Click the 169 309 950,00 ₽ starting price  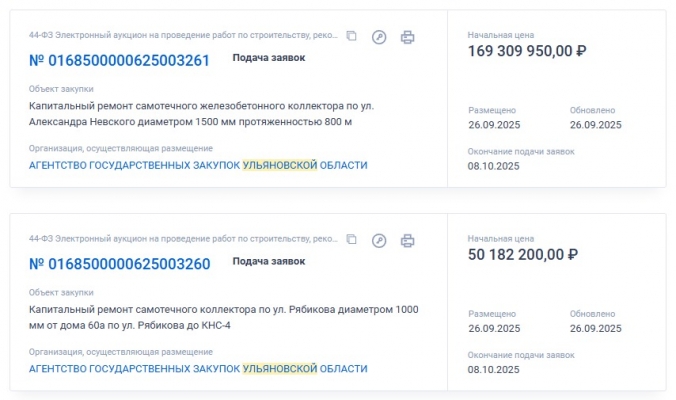(x=527, y=51)
